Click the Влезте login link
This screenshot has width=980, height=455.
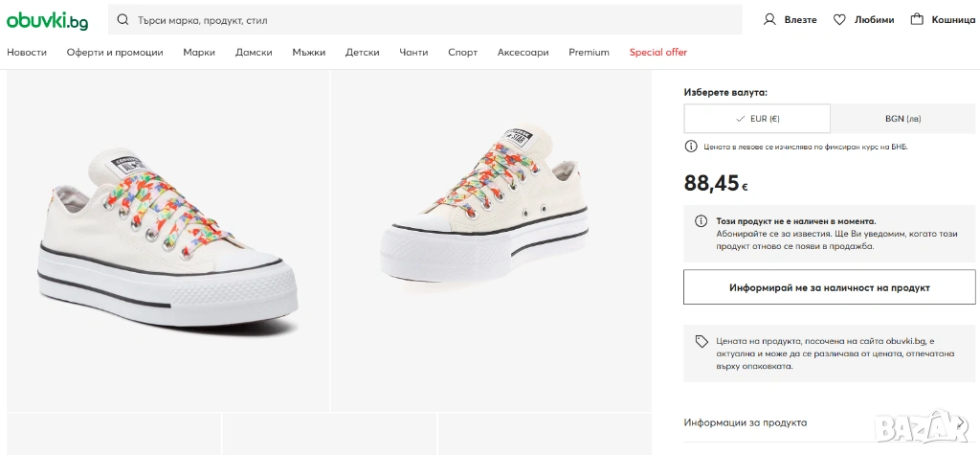tap(800, 20)
